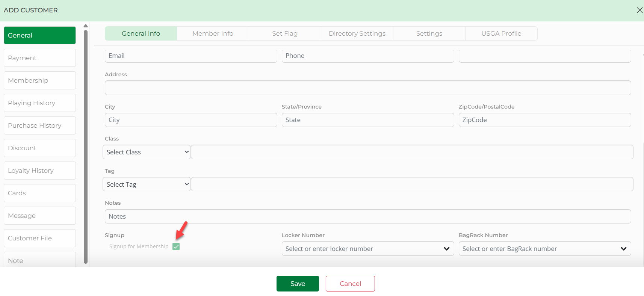Open the Select Tag dropdown
The height and width of the screenshot is (296, 644).
147,184
